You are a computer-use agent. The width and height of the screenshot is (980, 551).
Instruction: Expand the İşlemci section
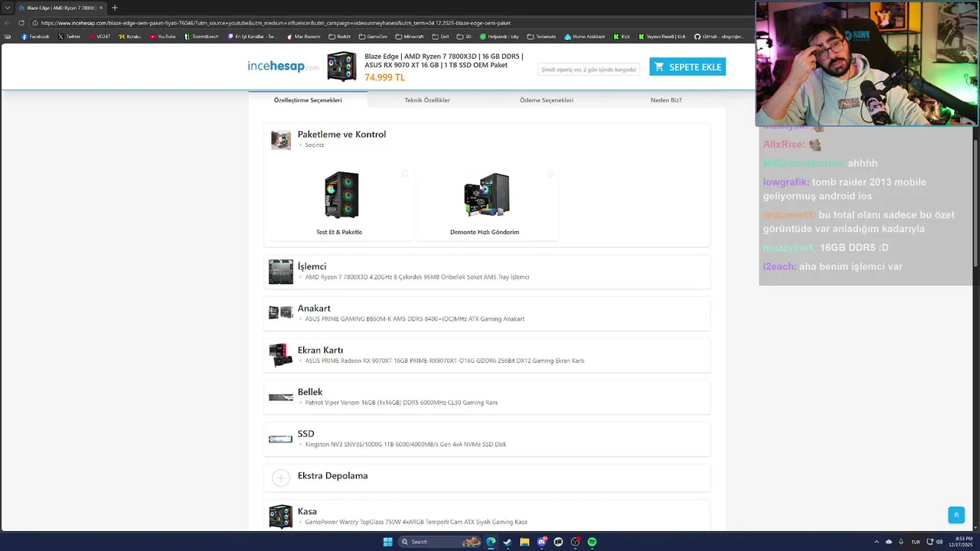487,272
